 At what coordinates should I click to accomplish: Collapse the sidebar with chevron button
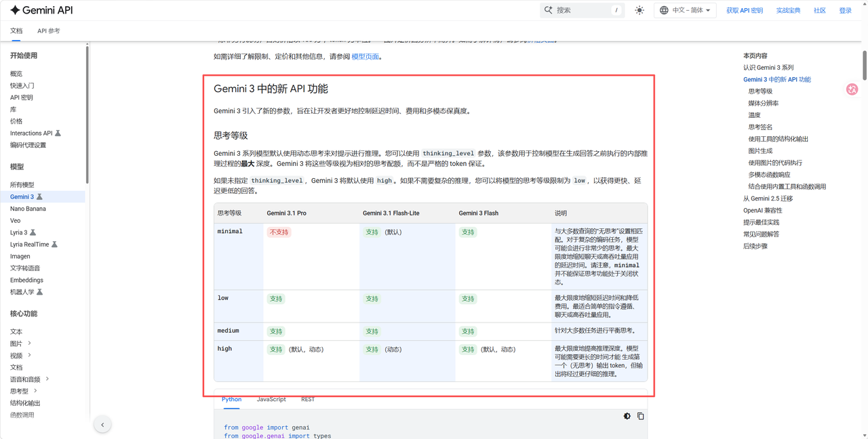point(102,425)
